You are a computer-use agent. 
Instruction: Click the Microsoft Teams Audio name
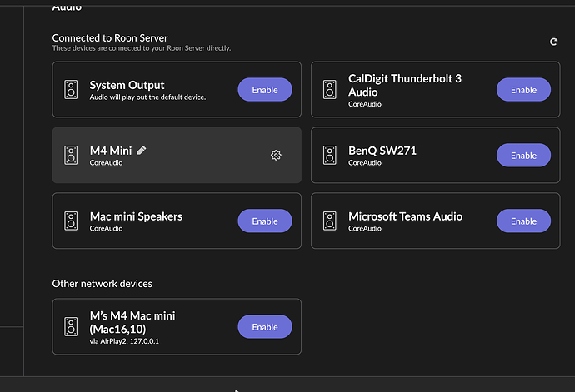coord(406,216)
